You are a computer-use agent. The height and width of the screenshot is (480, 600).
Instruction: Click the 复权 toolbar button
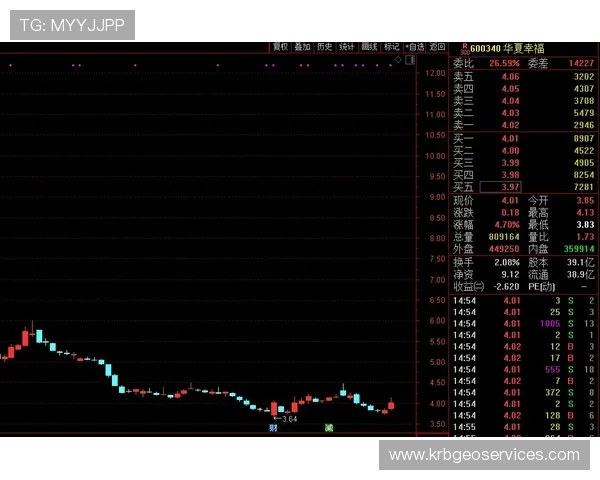click(280, 46)
